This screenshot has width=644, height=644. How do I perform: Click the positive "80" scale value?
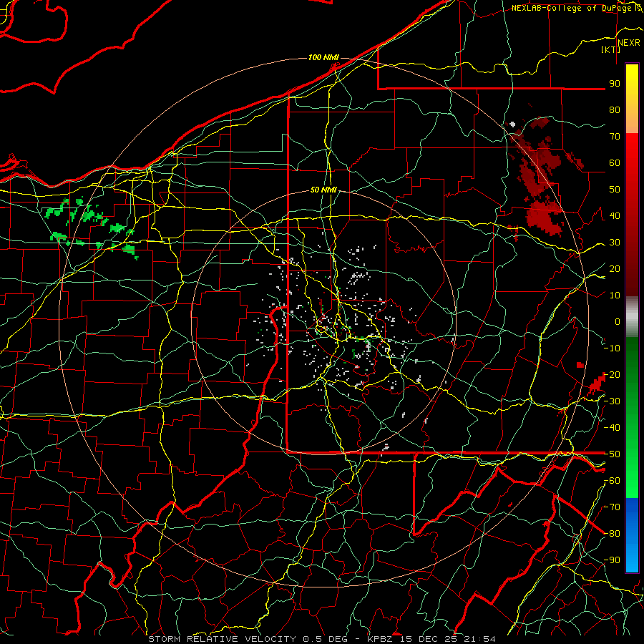click(x=615, y=110)
